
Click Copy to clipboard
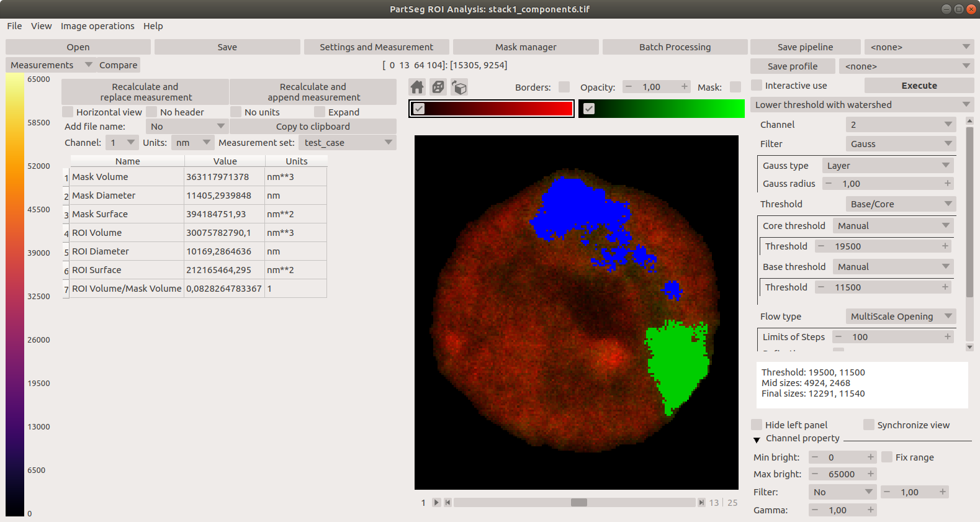[x=313, y=126]
